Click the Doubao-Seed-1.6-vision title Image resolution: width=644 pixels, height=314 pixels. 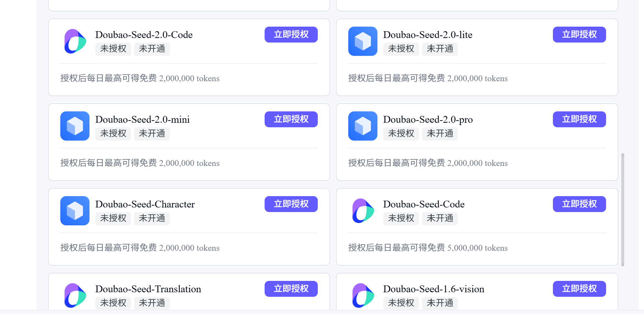[434, 289]
